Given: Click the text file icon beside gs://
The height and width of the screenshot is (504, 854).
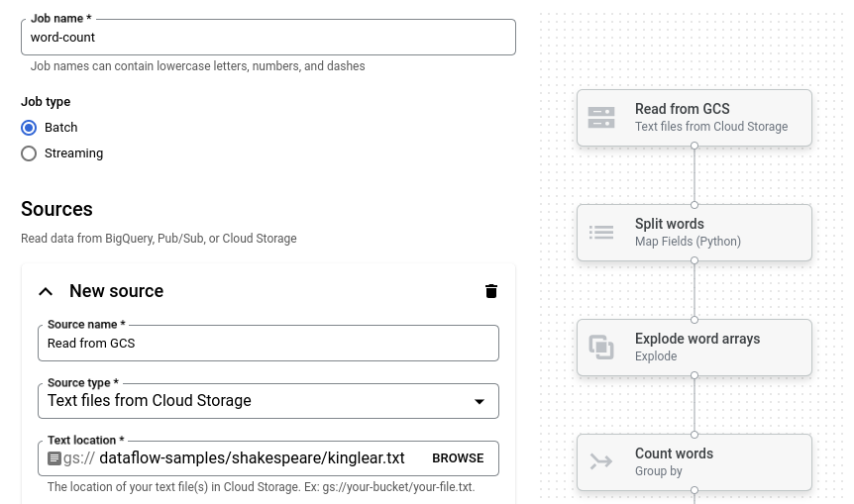Looking at the screenshot, I should pyautogui.click(x=54, y=458).
